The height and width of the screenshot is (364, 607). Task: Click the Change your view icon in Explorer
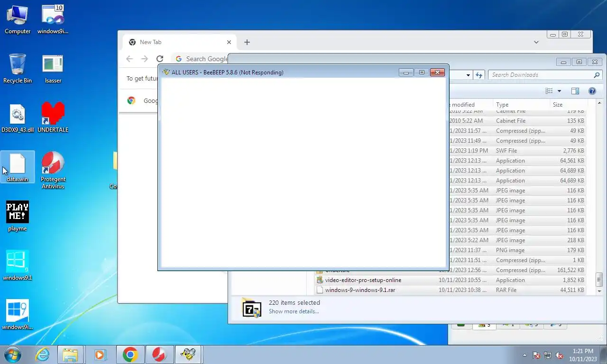(x=549, y=91)
